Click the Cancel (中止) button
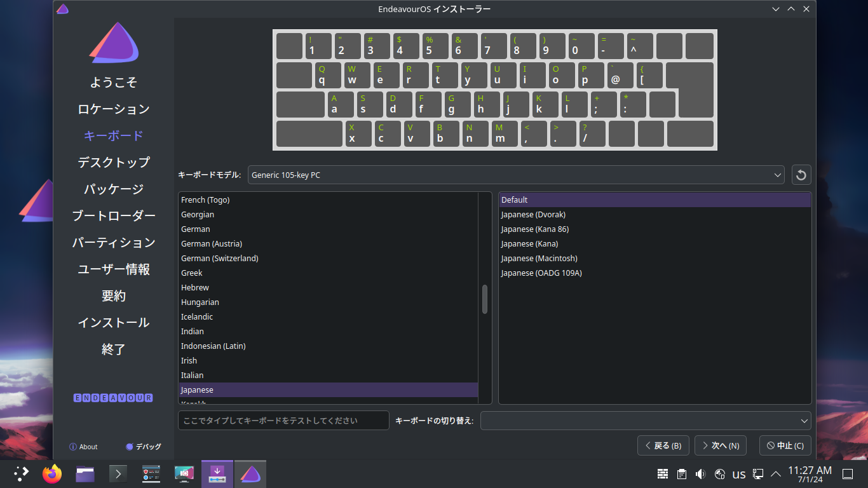This screenshot has height=488, width=868. [785, 445]
